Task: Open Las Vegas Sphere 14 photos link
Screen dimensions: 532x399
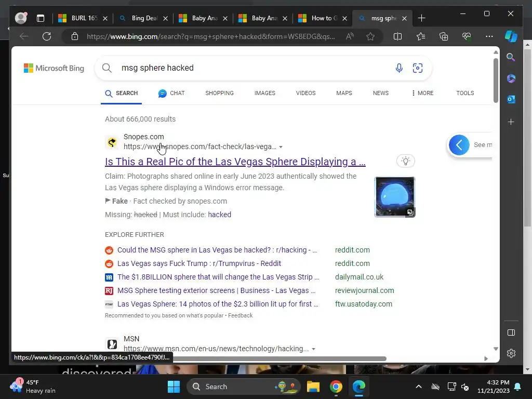Action: click(x=218, y=304)
